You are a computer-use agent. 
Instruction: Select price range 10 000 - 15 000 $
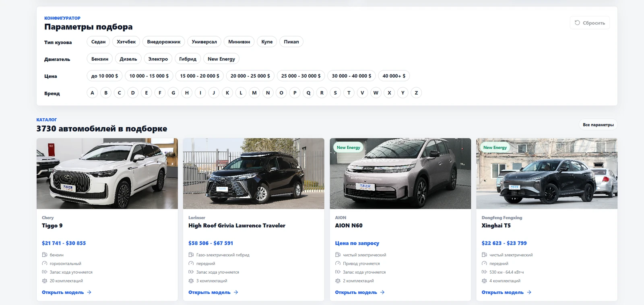pyautogui.click(x=149, y=76)
